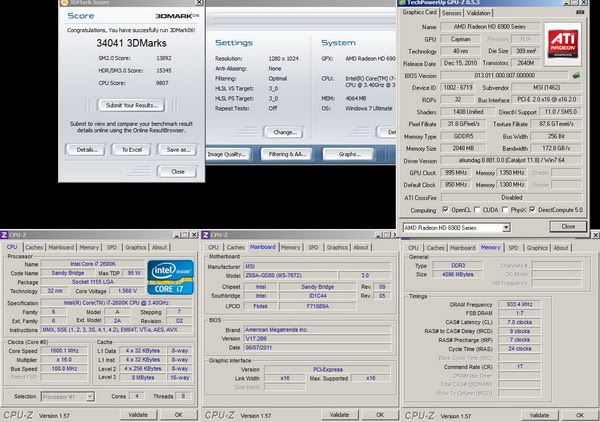
Task: Open the SPD tab in the CPU window
Action: [x=112, y=247]
